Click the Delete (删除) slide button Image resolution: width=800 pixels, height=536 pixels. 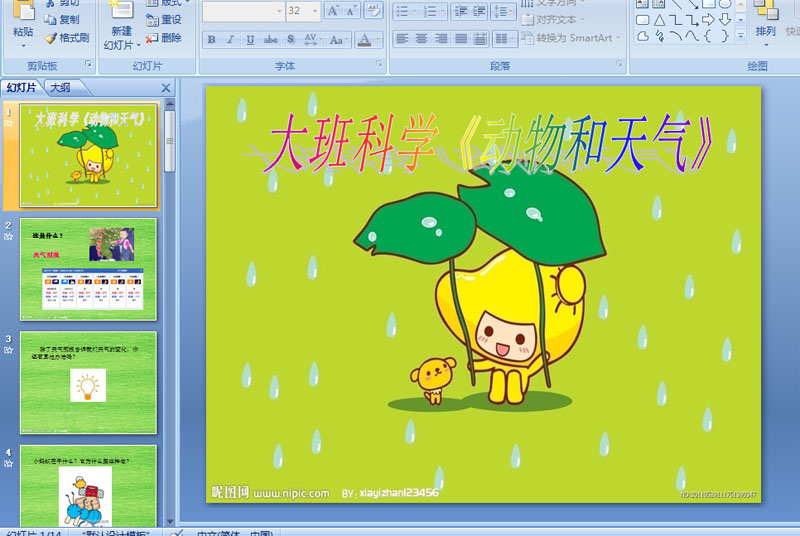[x=164, y=38]
